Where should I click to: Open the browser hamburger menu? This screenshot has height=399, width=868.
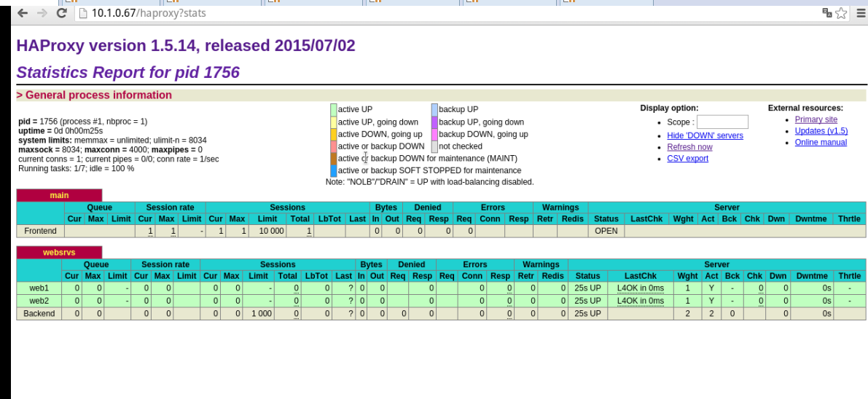[861, 13]
